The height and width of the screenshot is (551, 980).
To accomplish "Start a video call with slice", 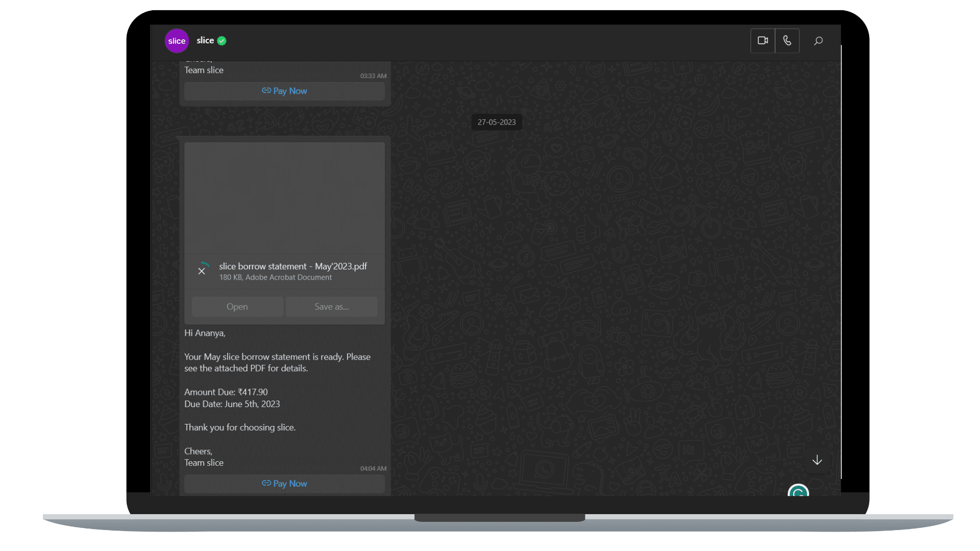I will pyautogui.click(x=763, y=41).
